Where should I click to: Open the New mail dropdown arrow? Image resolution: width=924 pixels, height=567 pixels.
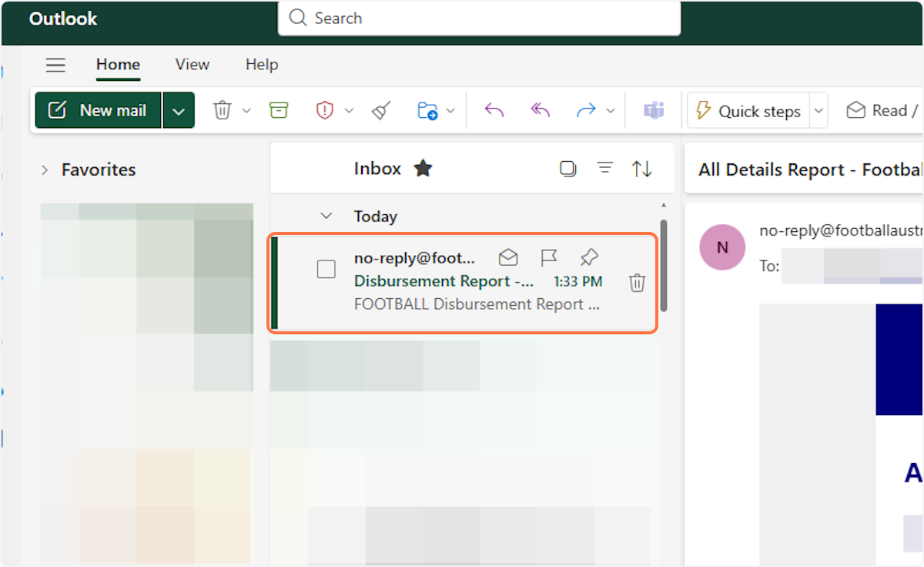179,111
